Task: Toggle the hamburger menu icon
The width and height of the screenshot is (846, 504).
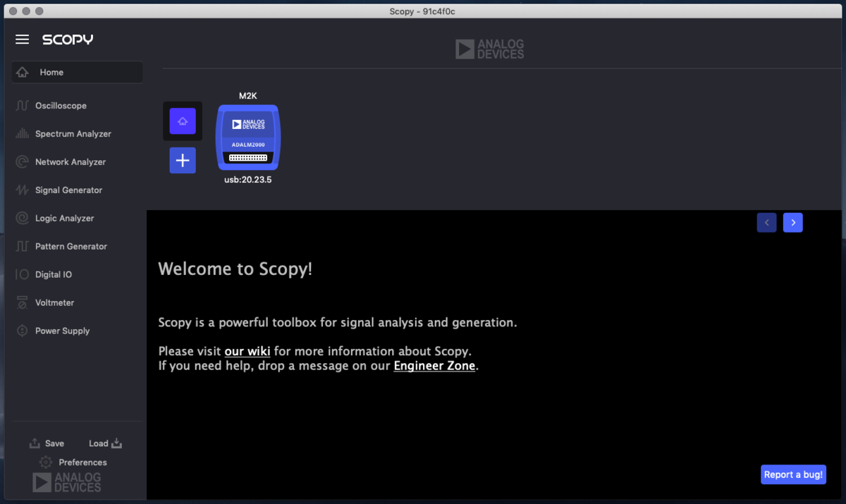Action: pos(23,39)
